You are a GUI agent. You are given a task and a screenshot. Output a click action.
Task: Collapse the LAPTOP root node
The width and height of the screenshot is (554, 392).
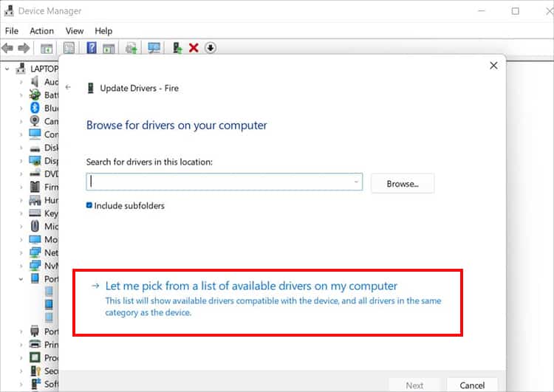(7, 69)
